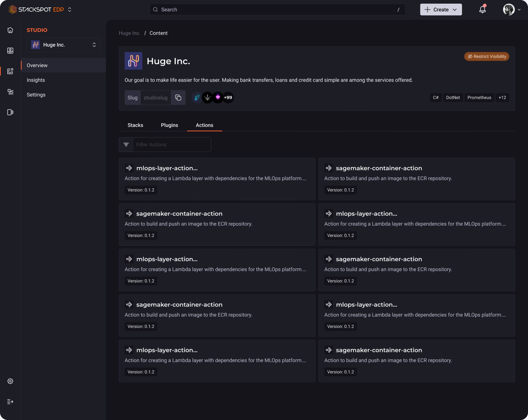Toggle Restrict Visibility for the studio
The image size is (528, 420).
tap(487, 57)
